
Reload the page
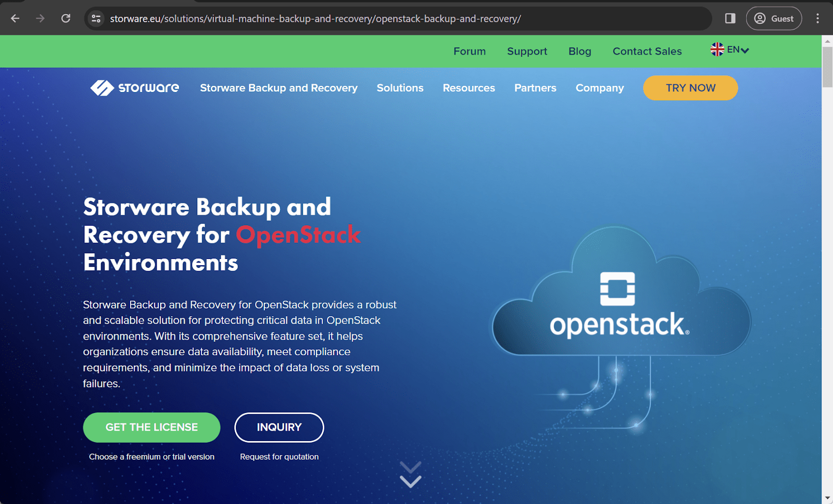coord(66,18)
